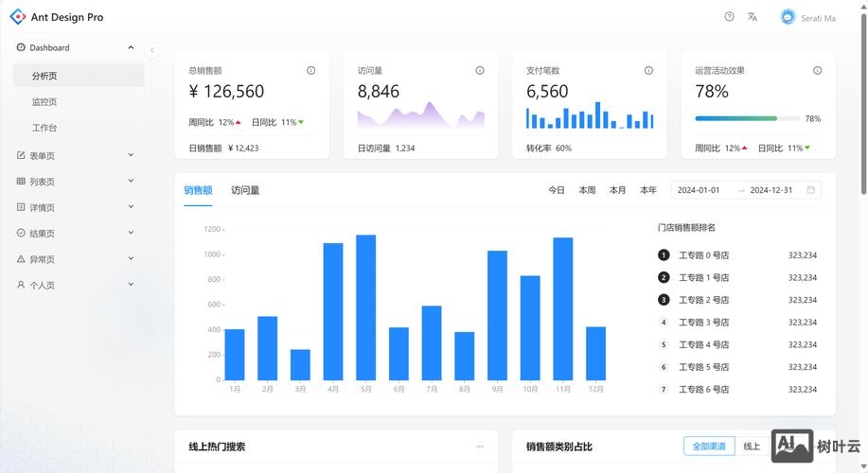Click the 11月 bar in sales chart
Image resolution: width=868 pixels, height=473 pixels.
tap(563, 308)
